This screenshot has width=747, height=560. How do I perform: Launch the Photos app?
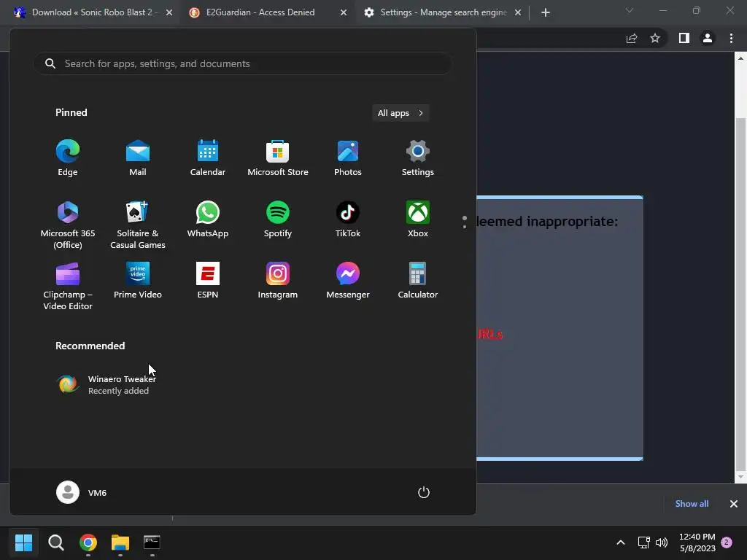pyautogui.click(x=348, y=158)
